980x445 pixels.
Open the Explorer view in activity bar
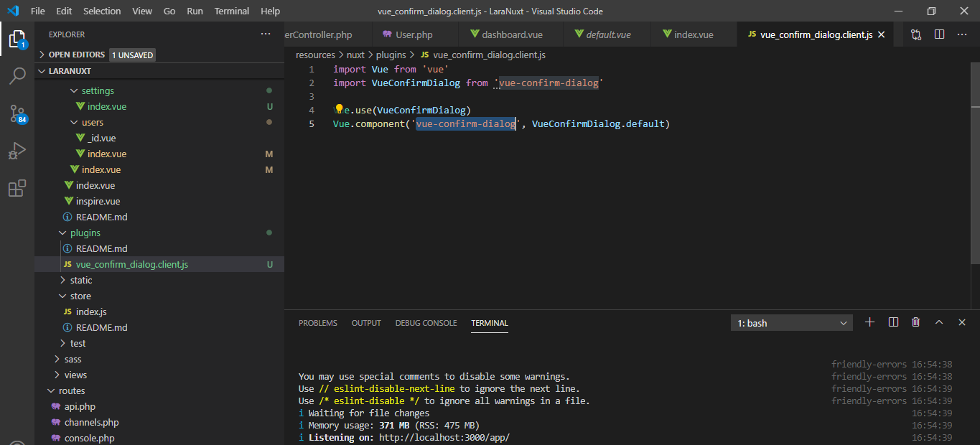tap(17, 39)
